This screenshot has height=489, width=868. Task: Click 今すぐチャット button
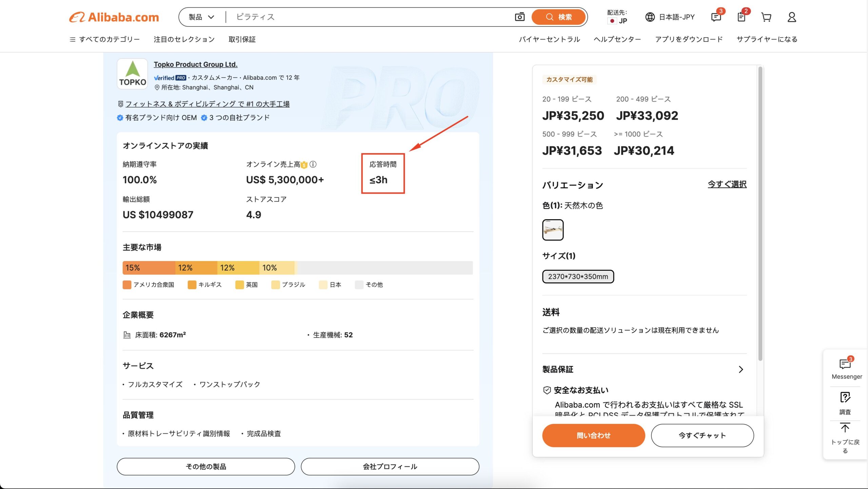click(702, 435)
